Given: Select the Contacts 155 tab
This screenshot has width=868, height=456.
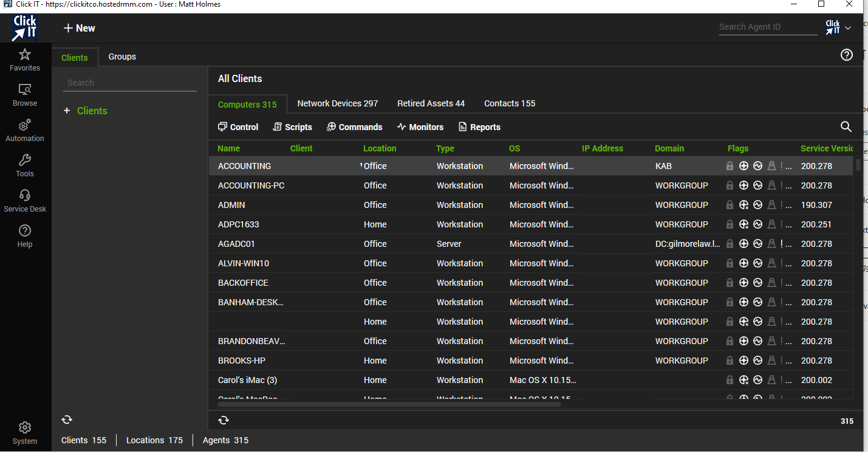Looking at the screenshot, I should (510, 103).
